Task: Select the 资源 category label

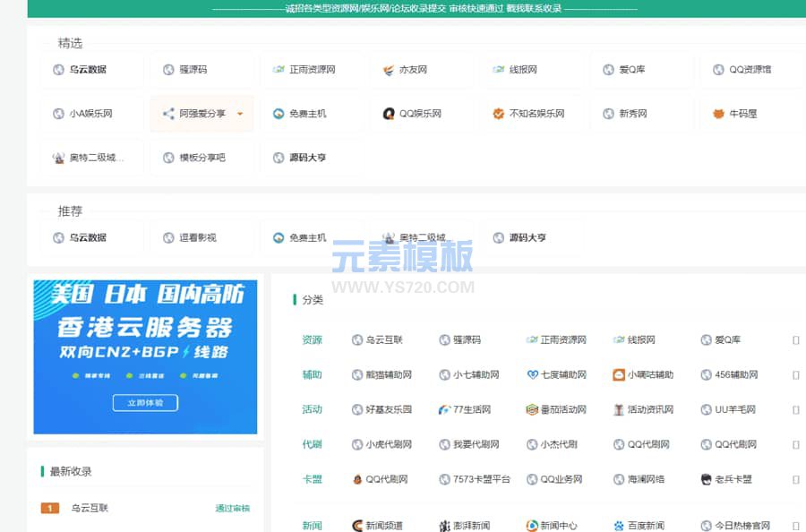Action: 312,339
